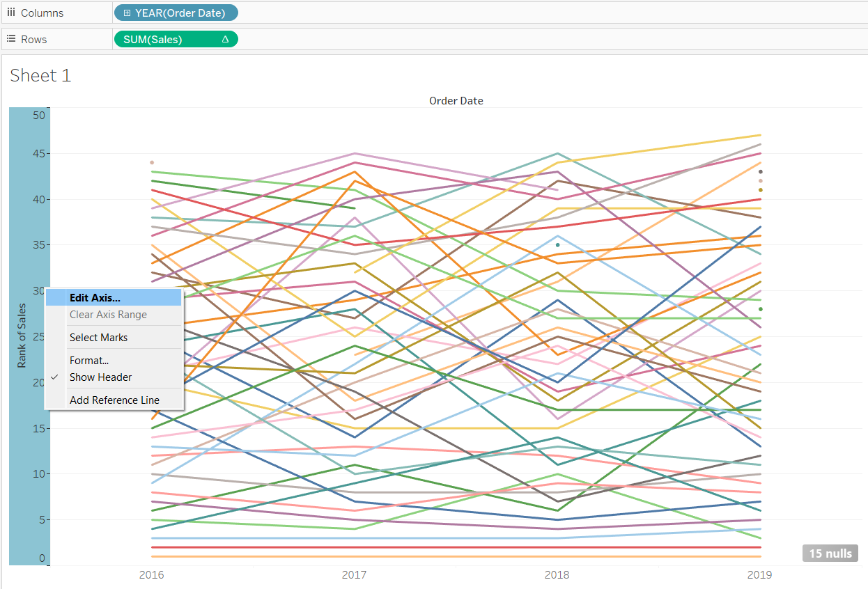
Task: Click the table calculation delta on SUM(Sales)
Action: [225, 40]
